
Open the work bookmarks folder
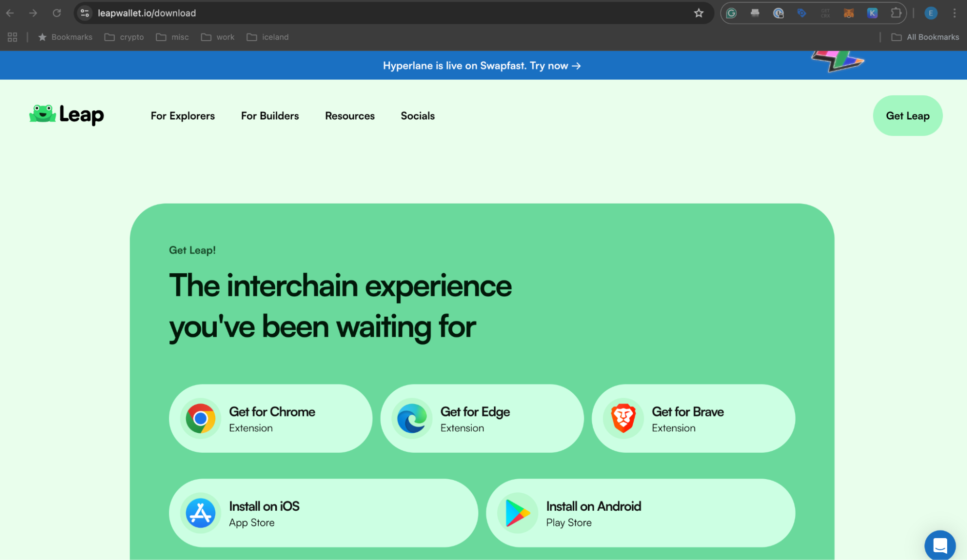218,37
